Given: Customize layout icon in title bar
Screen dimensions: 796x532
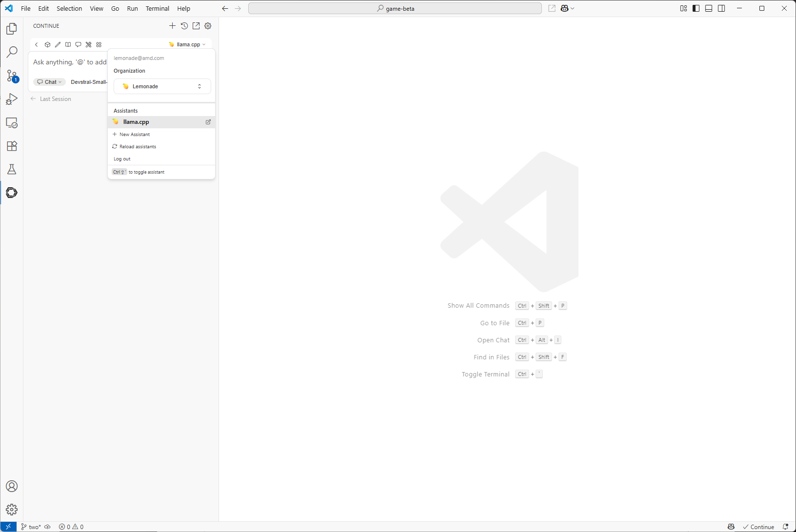Looking at the screenshot, I should 683,8.
